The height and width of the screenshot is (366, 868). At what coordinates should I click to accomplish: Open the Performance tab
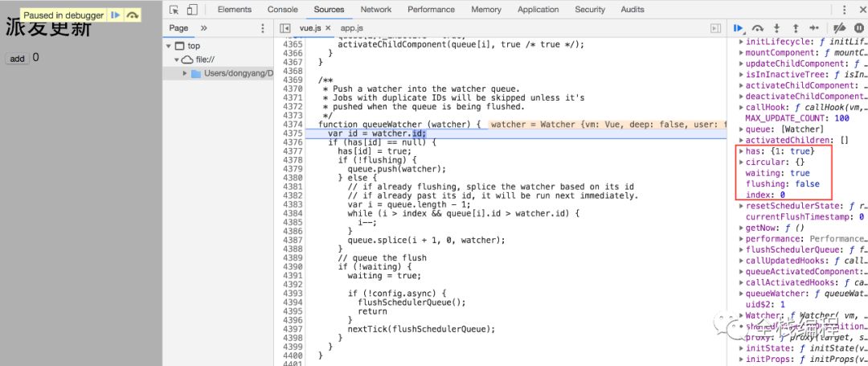[x=432, y=10]
